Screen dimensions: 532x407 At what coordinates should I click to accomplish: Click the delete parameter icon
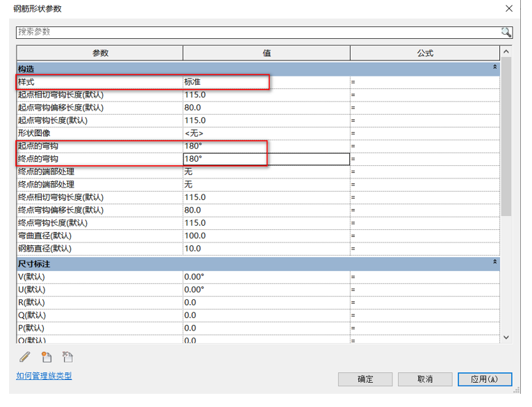[67, 357]
